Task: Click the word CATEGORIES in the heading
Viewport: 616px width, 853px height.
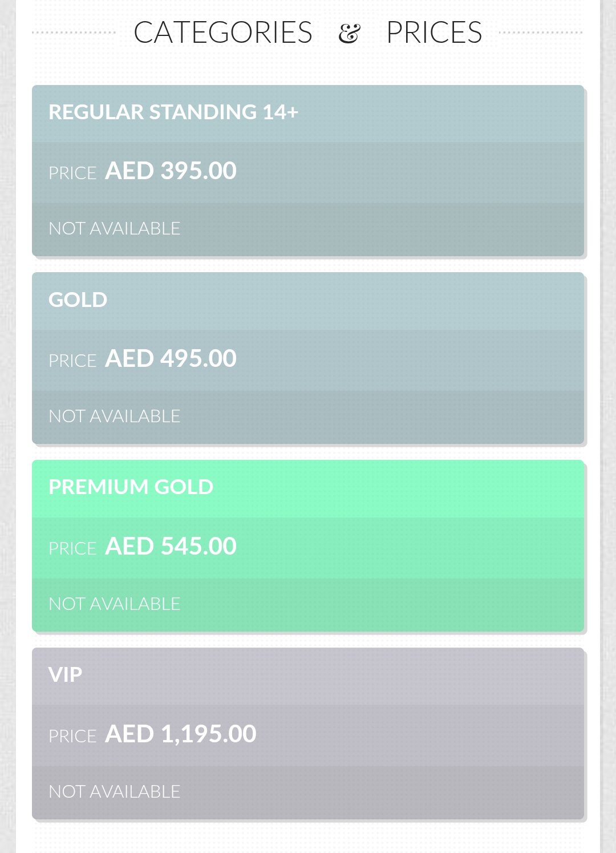Action: [x=223, y=33]
